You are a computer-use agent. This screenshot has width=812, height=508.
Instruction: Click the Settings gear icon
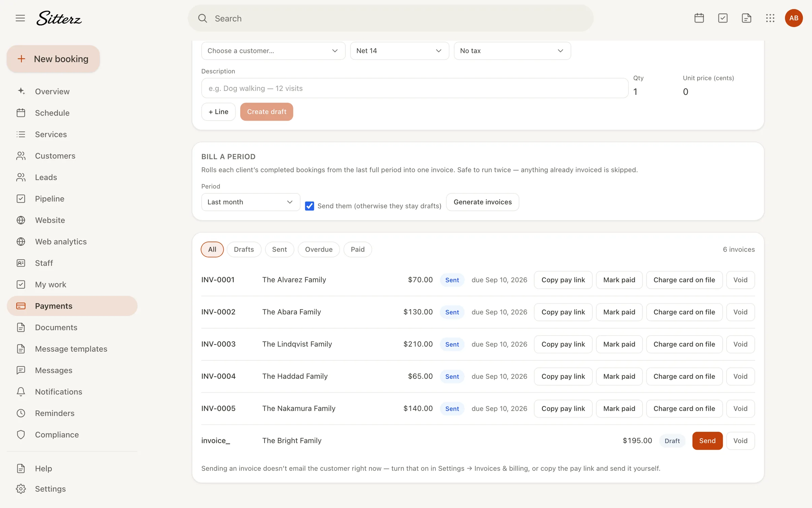point(21,489)
